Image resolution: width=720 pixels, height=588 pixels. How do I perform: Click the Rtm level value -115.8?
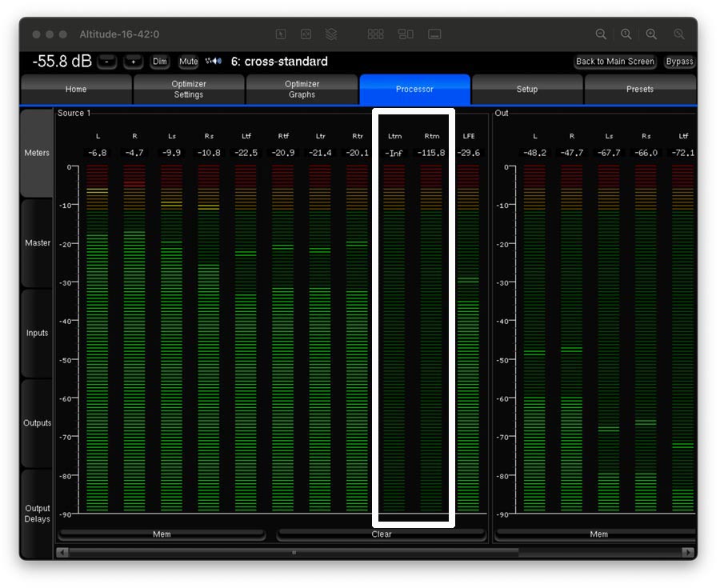(431, 153)
